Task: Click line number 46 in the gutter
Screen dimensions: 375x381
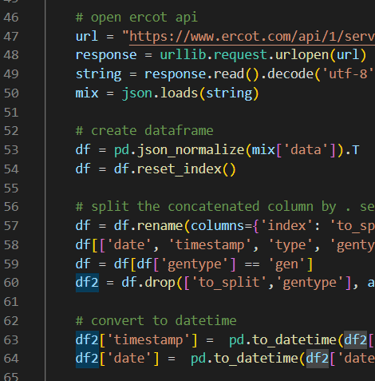Action: coord(11,17)
